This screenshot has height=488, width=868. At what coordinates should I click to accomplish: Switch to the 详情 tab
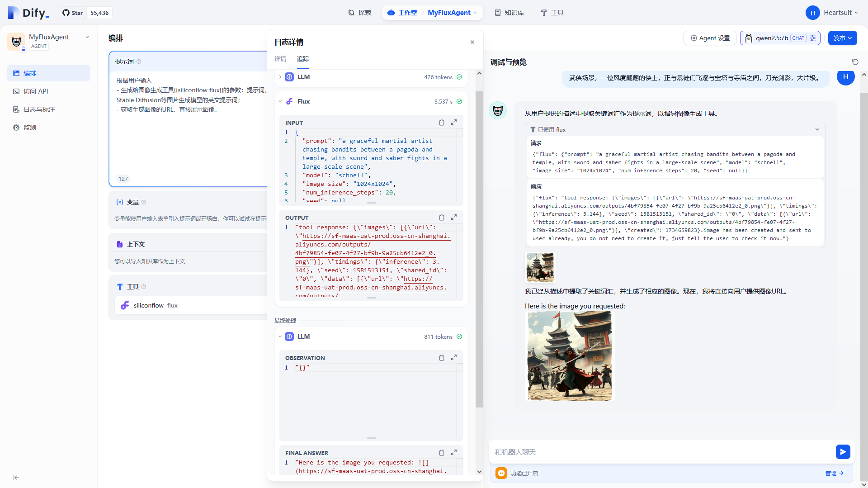280,59
